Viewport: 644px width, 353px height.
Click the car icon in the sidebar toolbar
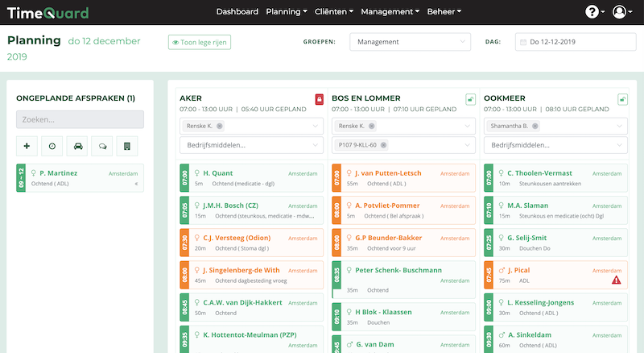[77, 146]
